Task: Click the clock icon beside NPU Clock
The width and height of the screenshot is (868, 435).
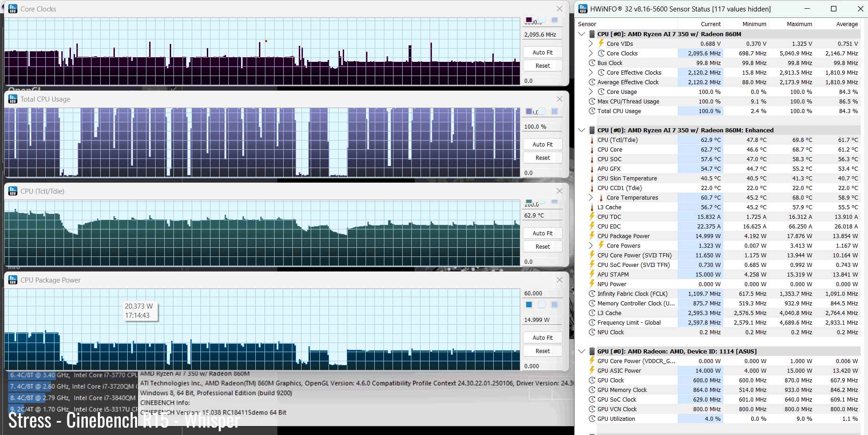Action: pos(592,332)
